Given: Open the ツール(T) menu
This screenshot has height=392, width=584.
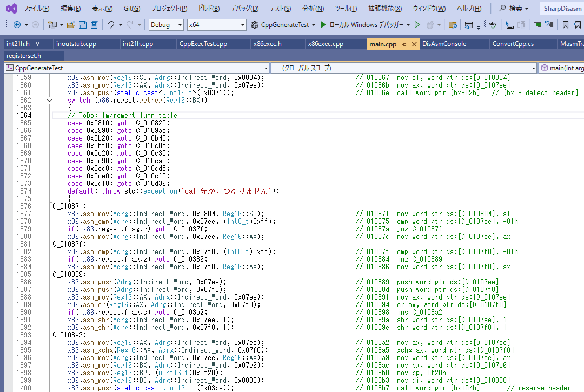Looking at the screenshot, I should click(x=346, y=8).
